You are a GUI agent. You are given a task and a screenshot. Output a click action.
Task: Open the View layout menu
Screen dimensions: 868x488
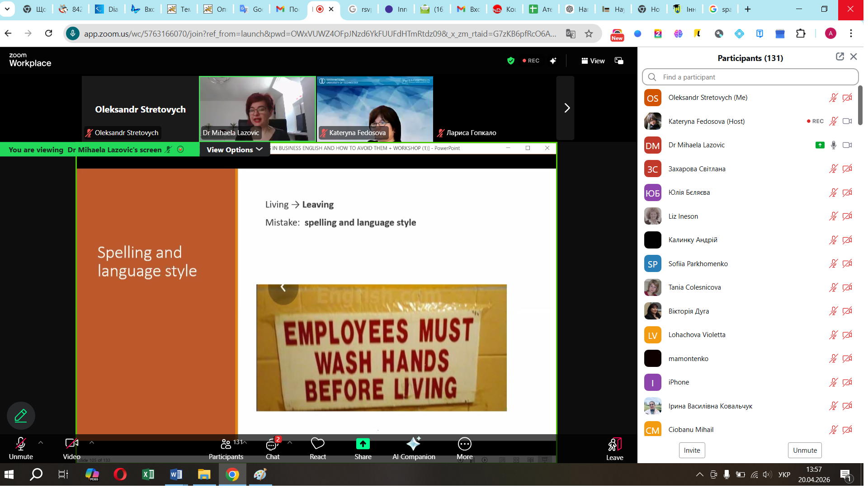coord(593,61)
